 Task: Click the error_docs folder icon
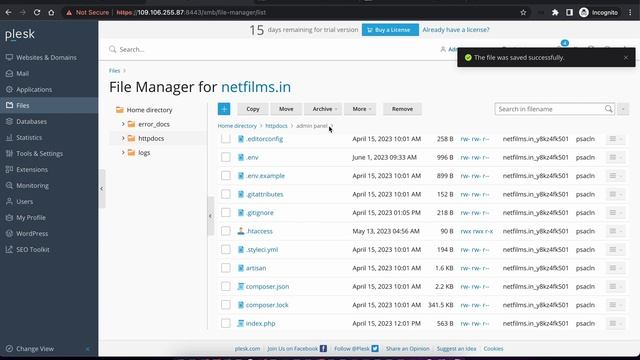(x=131, y=124)
